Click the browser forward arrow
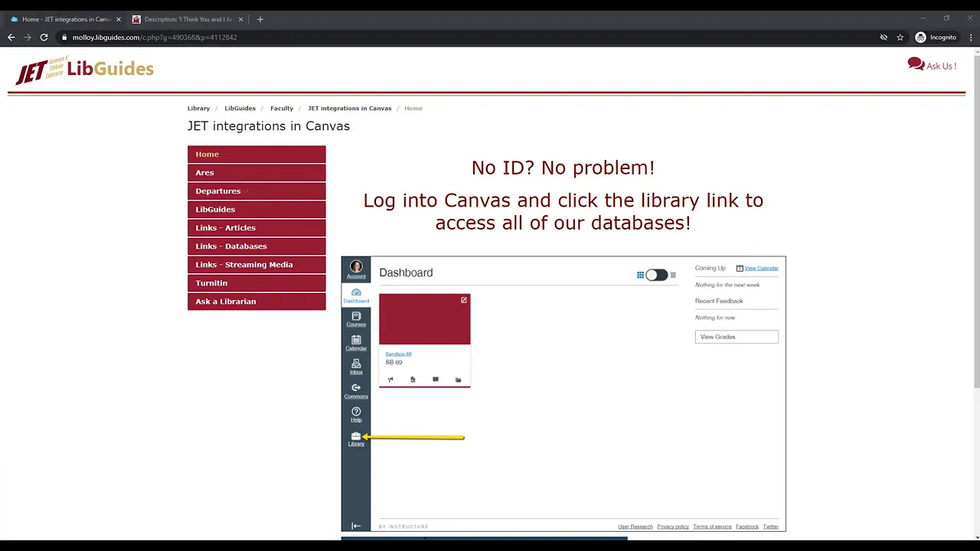Viewport: 980px width, 551px height. [28, 37]
